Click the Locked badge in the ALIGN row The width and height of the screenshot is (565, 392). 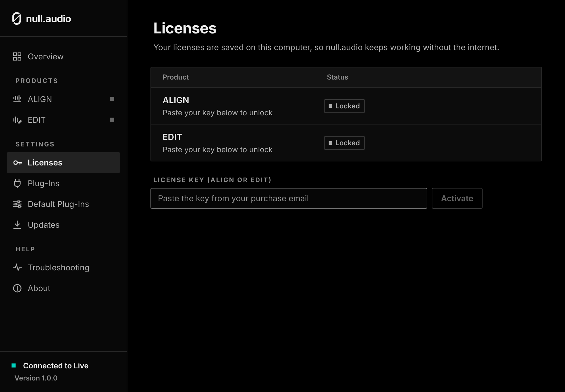[x=344, y=106]
